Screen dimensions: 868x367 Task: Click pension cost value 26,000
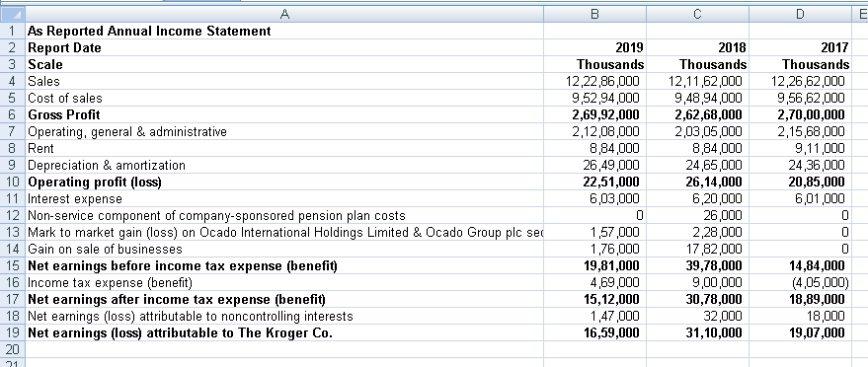pos(697,215)
